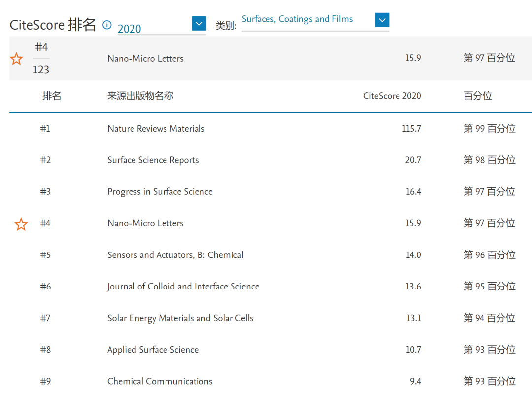Click the 第 94 百分位 percentile cell
The height and width of the screenshot is (398, 532).
(x=490, y=318)
